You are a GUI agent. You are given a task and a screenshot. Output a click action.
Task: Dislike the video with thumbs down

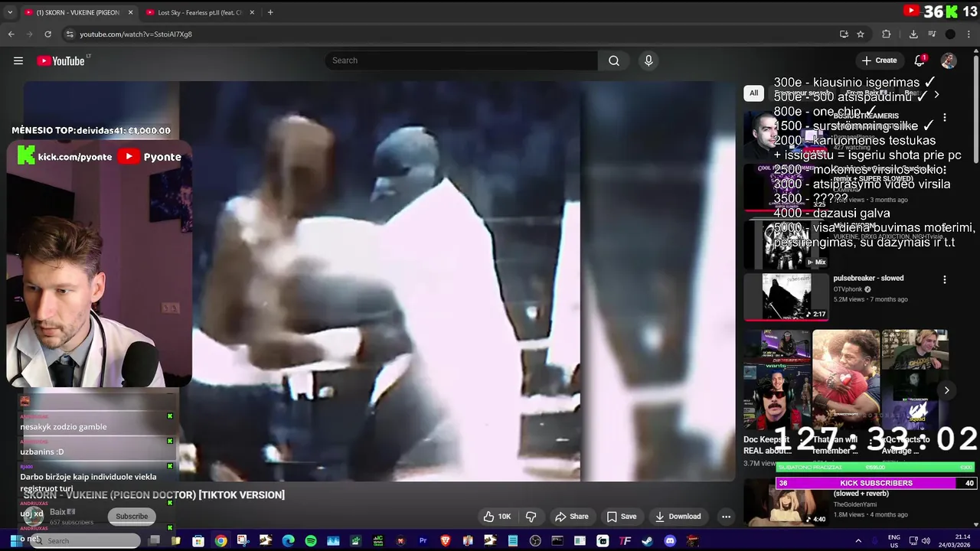coord(531,517)
